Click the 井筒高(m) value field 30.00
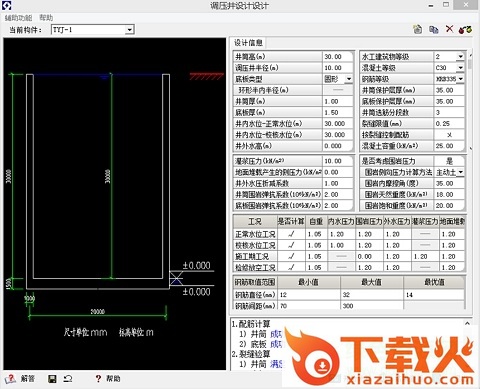This screenshot has height=389, width=480. [x=337, y=57]
